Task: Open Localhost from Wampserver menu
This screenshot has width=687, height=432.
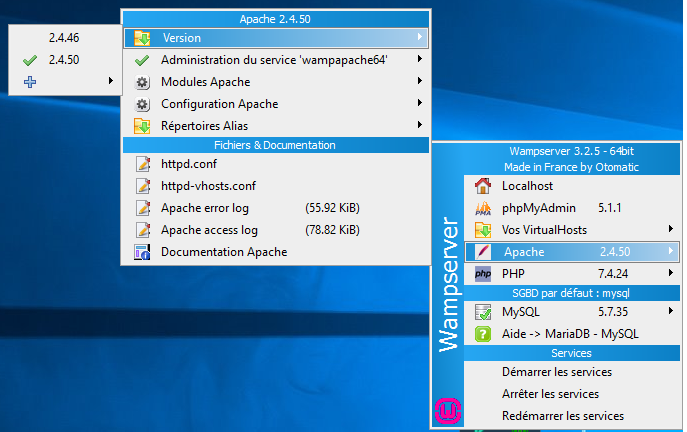Action: pos(572,186)
